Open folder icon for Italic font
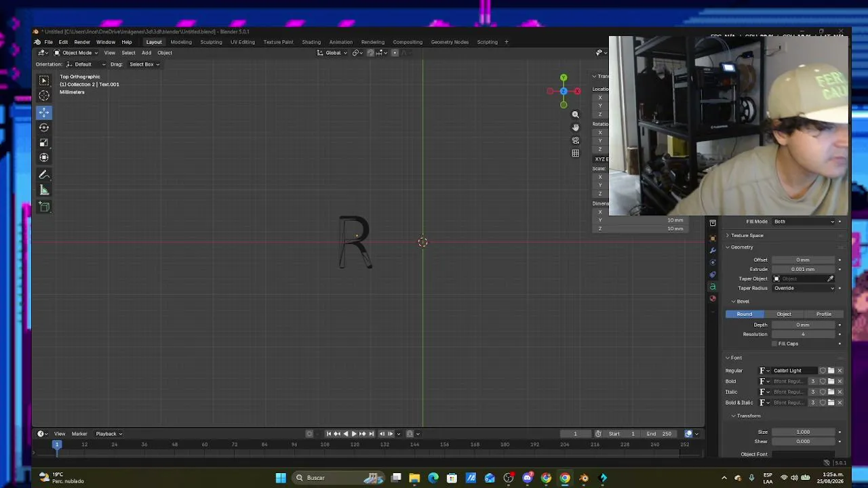The image size is (868, 488). pos(831,392)
